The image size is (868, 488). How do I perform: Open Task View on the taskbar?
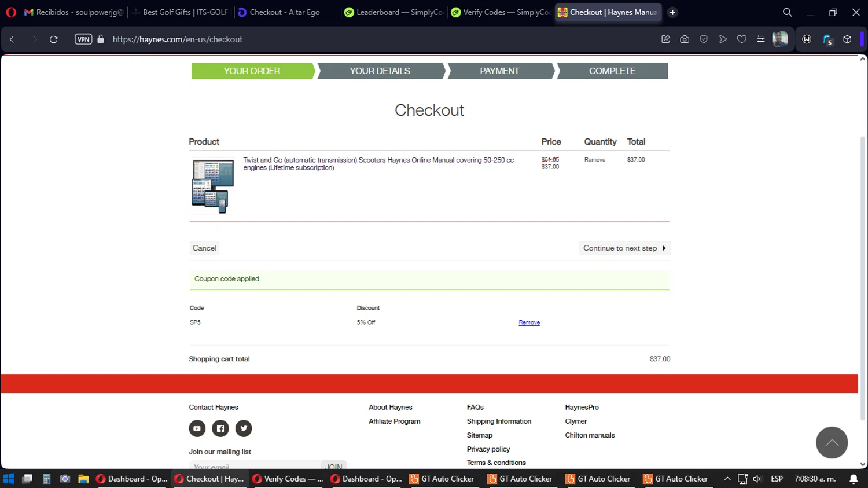coord(27,479)
